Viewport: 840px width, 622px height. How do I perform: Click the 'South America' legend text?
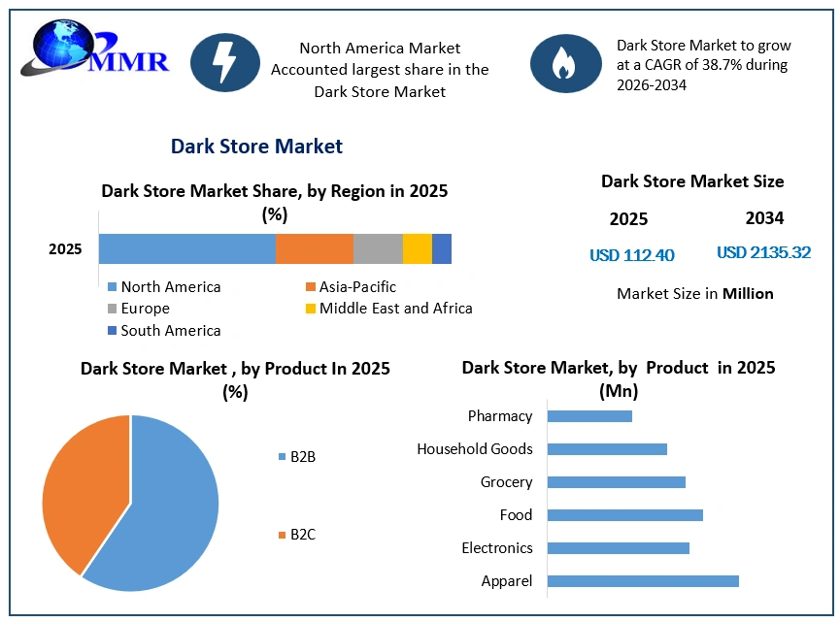pos(171,331)
